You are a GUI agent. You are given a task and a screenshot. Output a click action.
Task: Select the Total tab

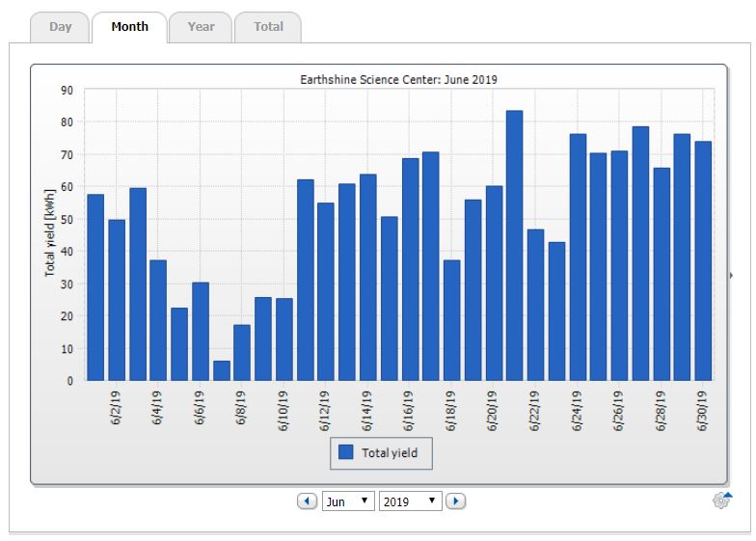coord(268,27)
